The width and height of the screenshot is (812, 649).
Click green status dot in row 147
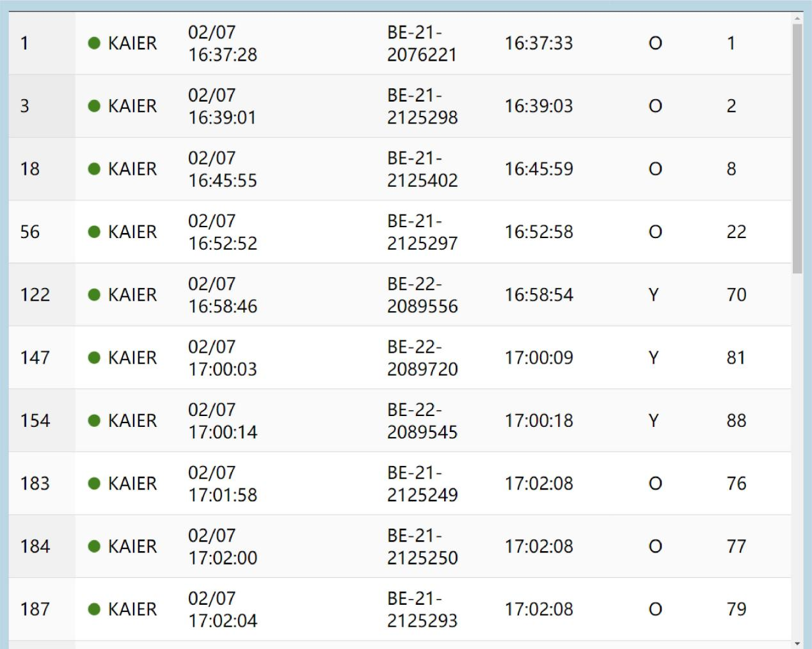[x=94, y=358]
